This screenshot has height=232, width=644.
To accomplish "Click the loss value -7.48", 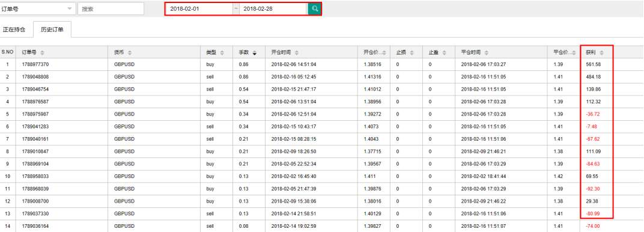I will coord(592,126).
